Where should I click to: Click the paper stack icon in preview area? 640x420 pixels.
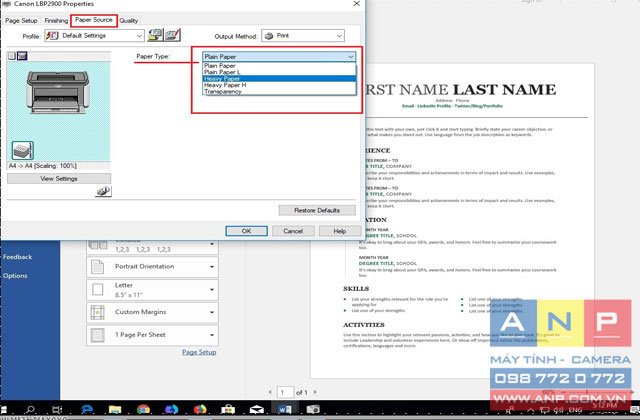tap(22, 151)
